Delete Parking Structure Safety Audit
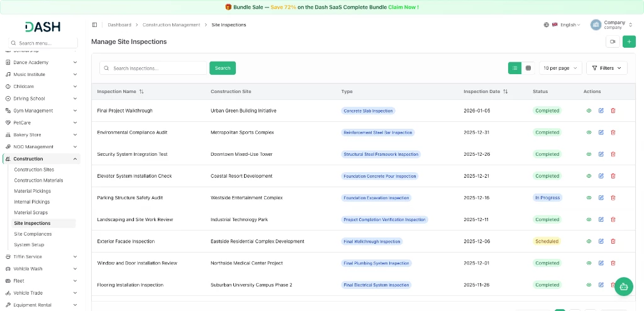Image resolution: width=644 pixels, height=311 pixels. [x=613, y=198]
